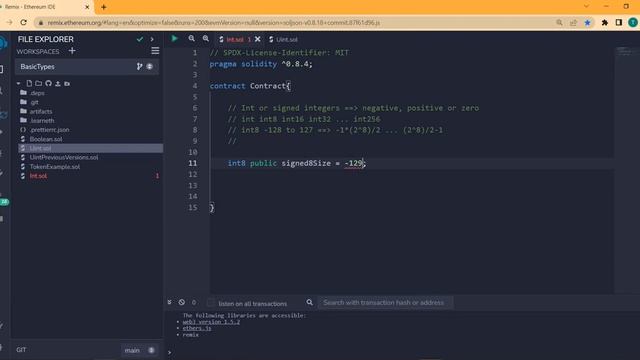Click the Remix logo in sidebar

[x=3, y=43]
